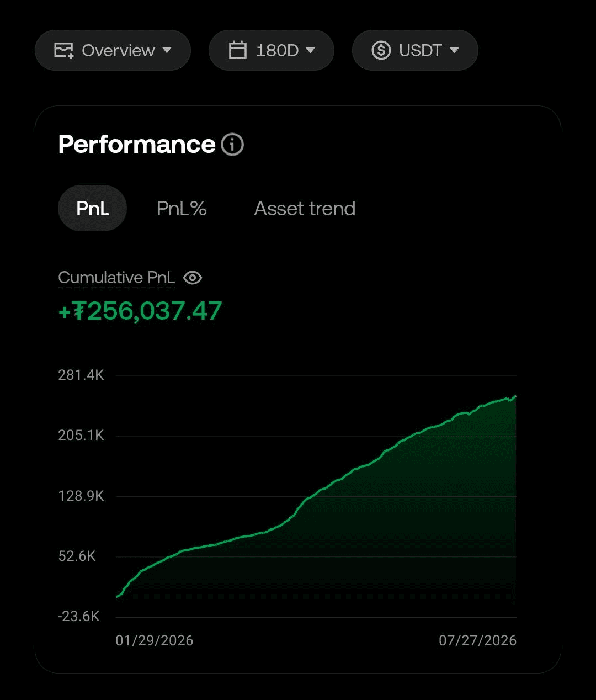The image size is (596, 700).
Task: Click the +256,037.47 cumulative value
Action: tap(140, 311)
